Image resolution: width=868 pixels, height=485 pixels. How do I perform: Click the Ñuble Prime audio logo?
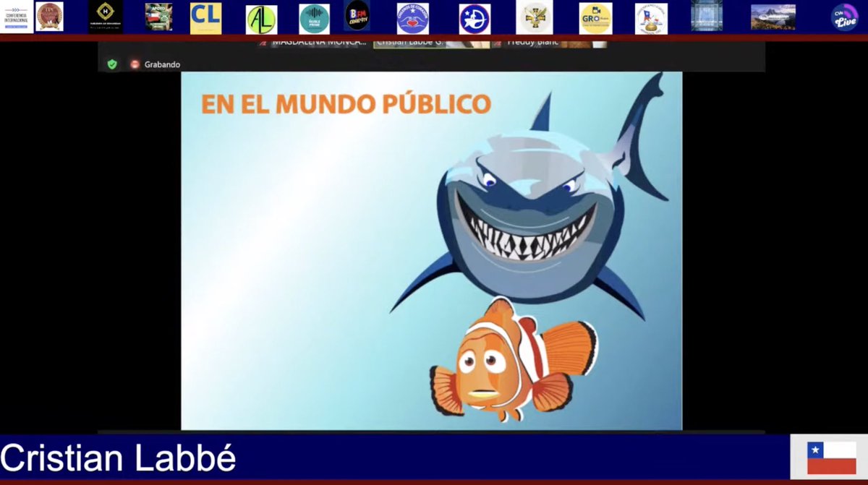tap(315, 19)
